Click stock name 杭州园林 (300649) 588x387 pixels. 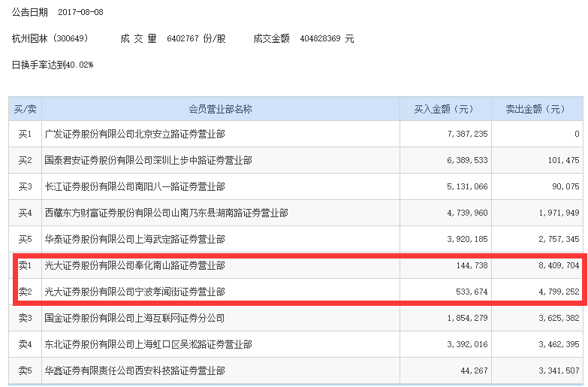click(50, 38)
